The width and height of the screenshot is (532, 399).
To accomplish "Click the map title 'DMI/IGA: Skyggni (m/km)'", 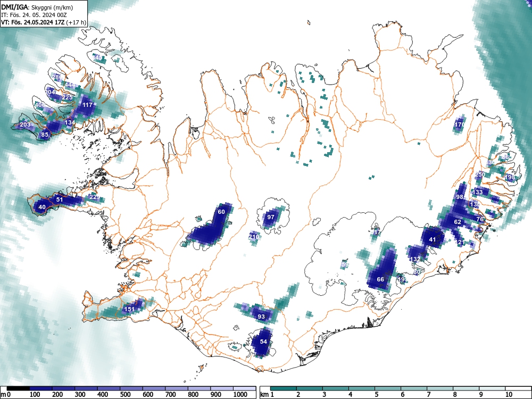I will [x=37, y=7].
